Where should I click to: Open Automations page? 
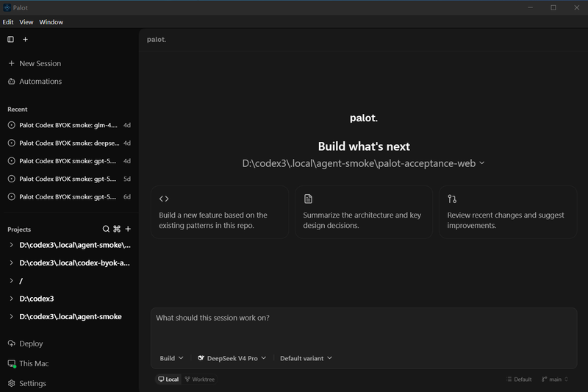(x=35, y=82)
